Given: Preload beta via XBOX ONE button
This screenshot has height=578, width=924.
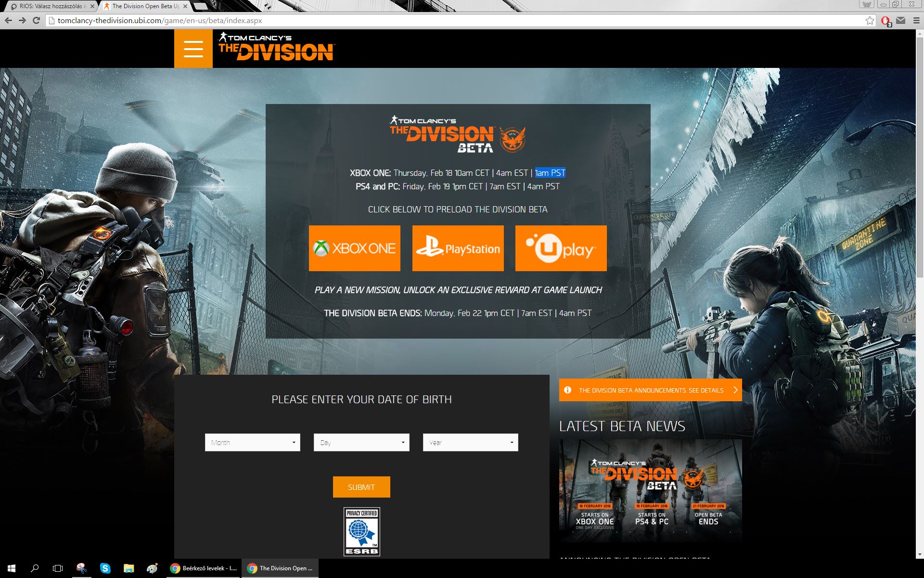Looking at the screenshot, I should click(355, 249).
